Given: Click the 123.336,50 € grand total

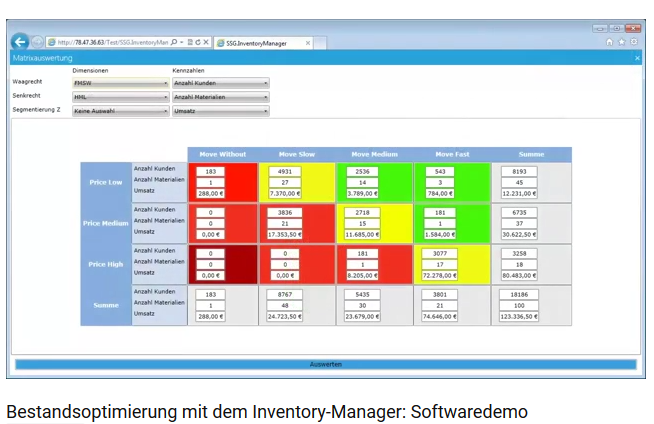Looking at the screenshot, I should (519, 316).
